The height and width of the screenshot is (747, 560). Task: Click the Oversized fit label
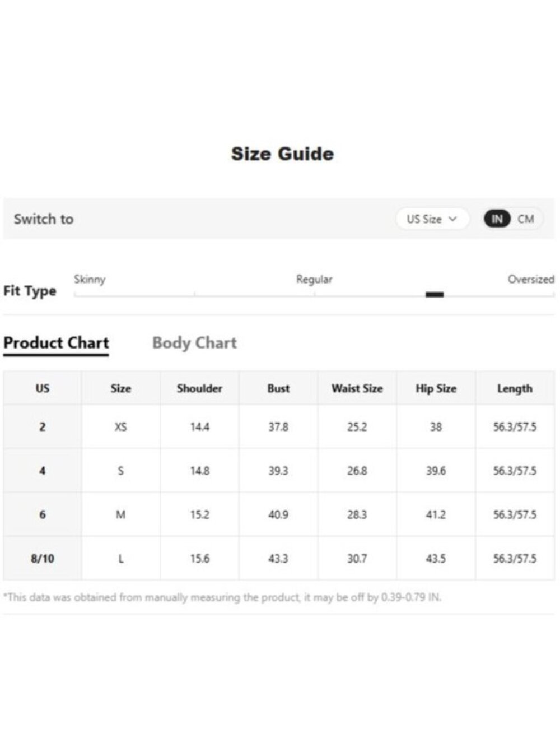531,279
